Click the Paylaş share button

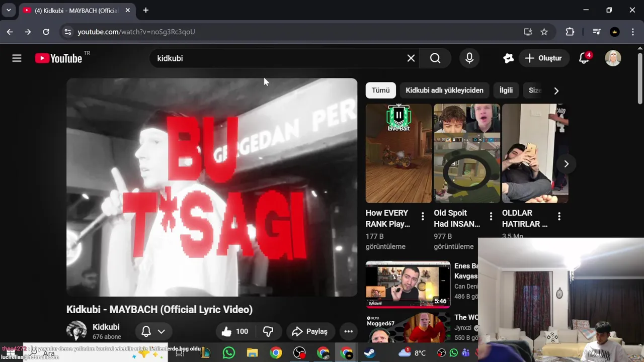[x=311, y=331]
